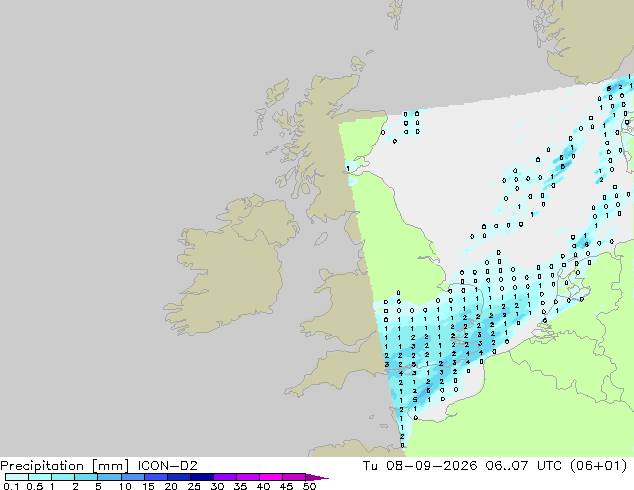Click the scale label 0.1 under legend
The width and height of the screenshot is (634, 490).
point(11,486)
